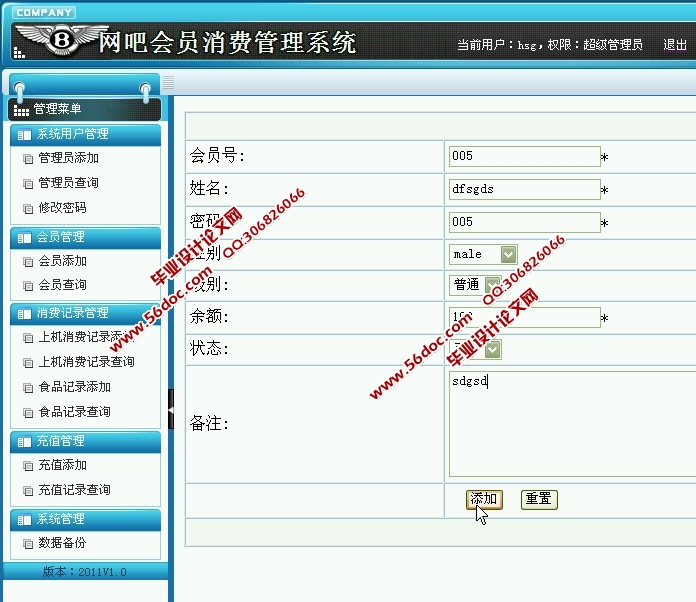Click the page icon beside 修改密码
The width and height of the screenshot is (696, 602).
tap(28, 208)
